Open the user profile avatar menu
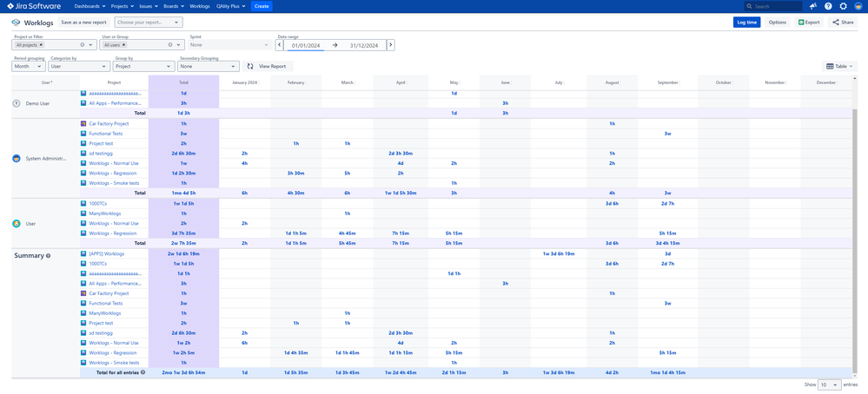This screenshot has height=394, width=868. pyautogui.click(x=858, y=6)
